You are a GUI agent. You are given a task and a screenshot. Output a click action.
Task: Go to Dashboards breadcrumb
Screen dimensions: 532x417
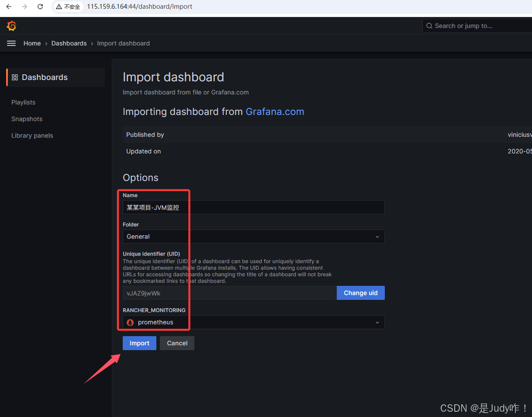click(69, 43)
